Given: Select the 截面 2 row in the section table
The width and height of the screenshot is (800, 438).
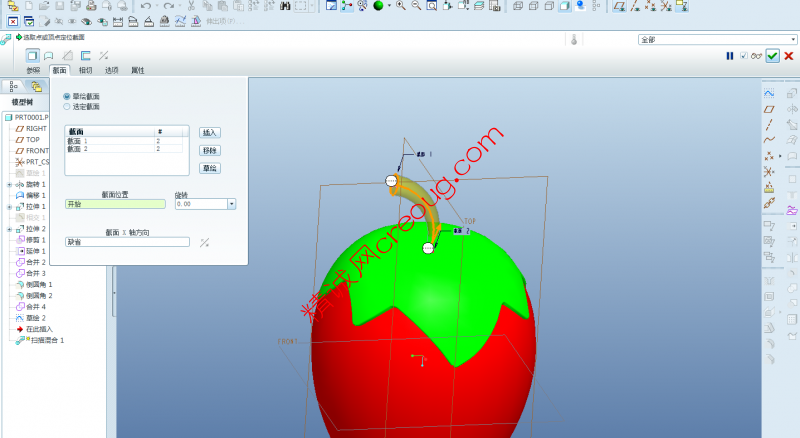Looking at the screenshot, I should [124, 149].
